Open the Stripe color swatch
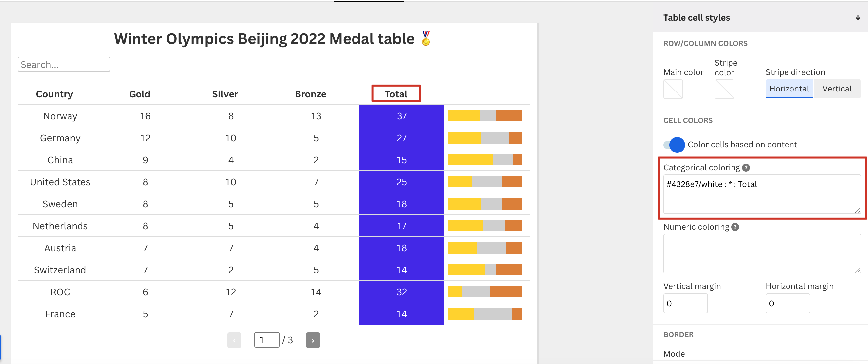Screen dimensions: 868x364 pos(724,89)
